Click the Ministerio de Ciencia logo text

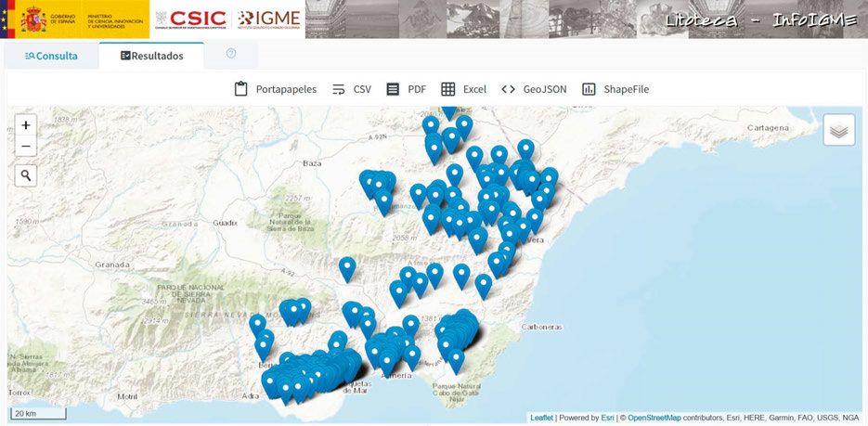[114, 21]
